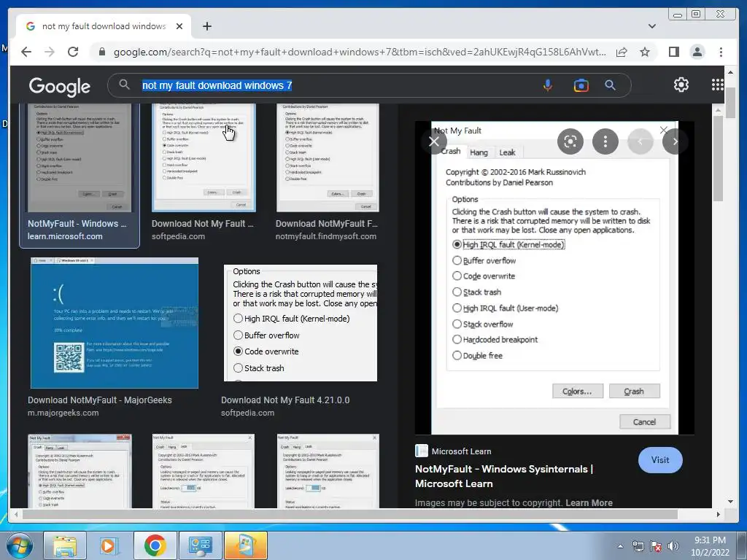Screen dimensions: 747x560
Task: Go back with the browser back arrow
Action: [26, 52]
